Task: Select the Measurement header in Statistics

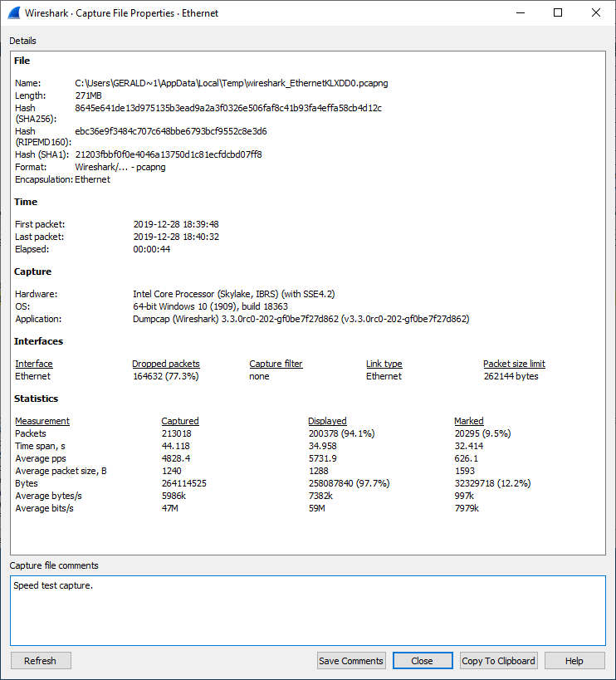Action: [42, 421]
